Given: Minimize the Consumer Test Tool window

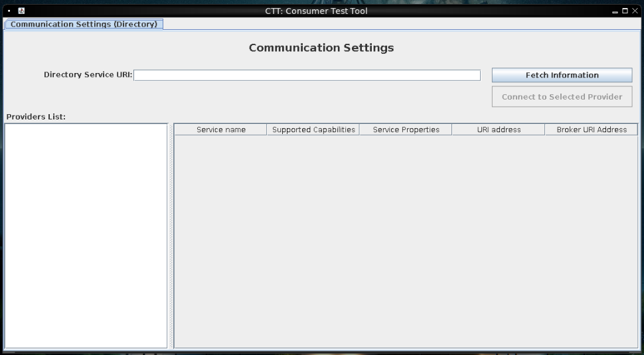Looking at the screenshot, I should (x=615, y=11).
